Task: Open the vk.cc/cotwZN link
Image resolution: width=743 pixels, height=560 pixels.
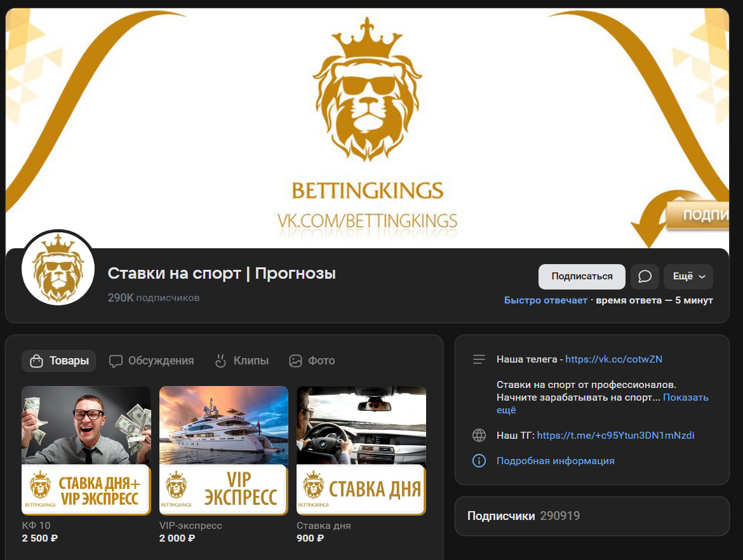Action: (613, 359)
